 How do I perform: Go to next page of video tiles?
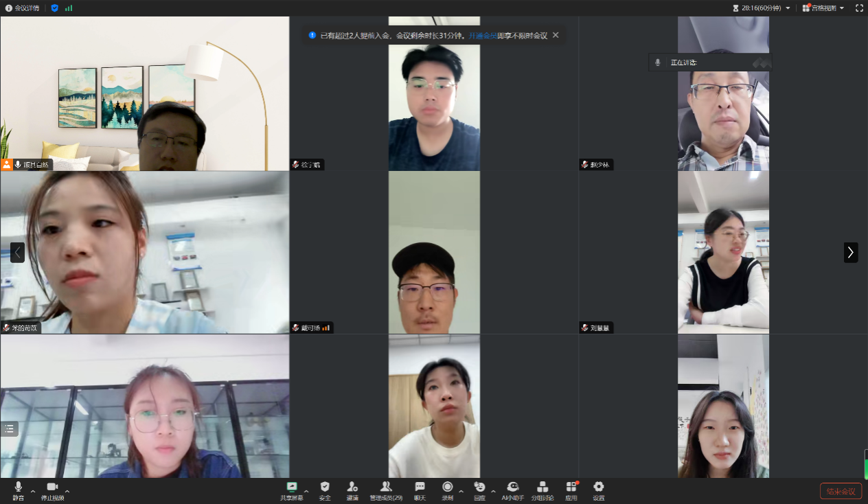[851, 253]
